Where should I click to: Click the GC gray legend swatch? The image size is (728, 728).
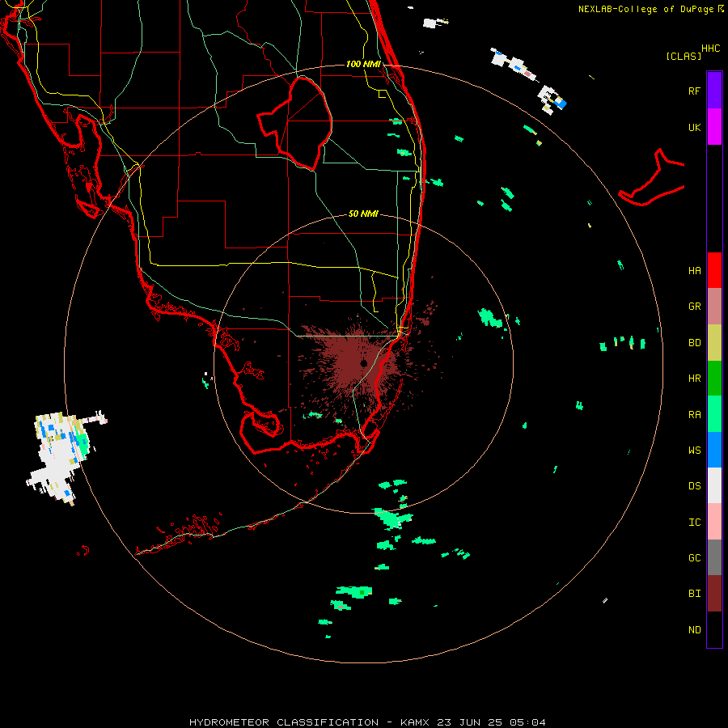[714, 557]
